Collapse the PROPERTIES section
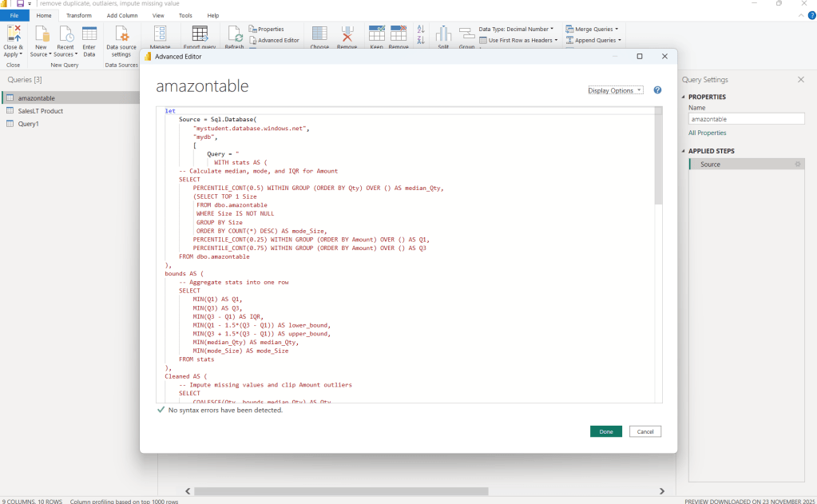Image resolution: width=817 pixels, height=504 pixels. (684, 97)
